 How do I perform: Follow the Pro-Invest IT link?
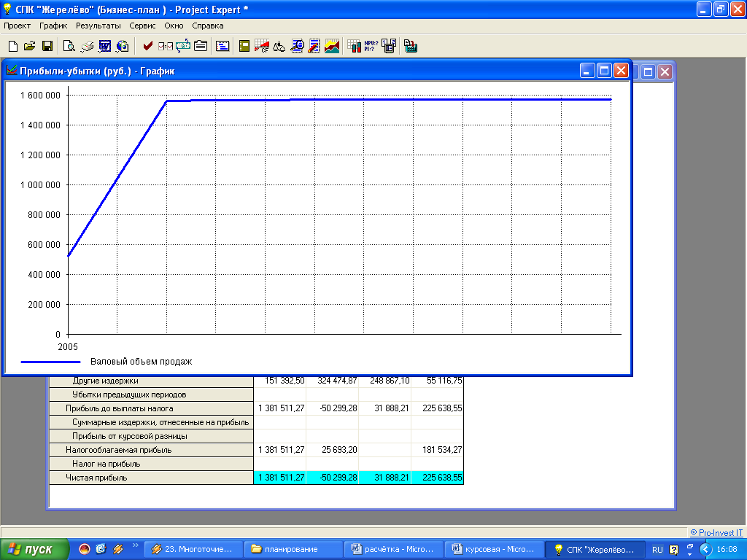click(x=716, y=533)
